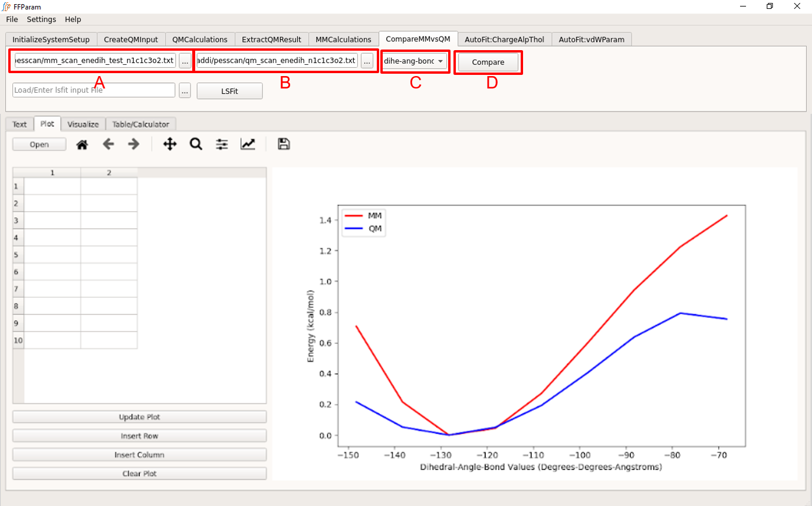The height and width of the screenshot is (506, 812).
Task: Switch to AutoFit:vdWParam tab
Action: [591, 40]
